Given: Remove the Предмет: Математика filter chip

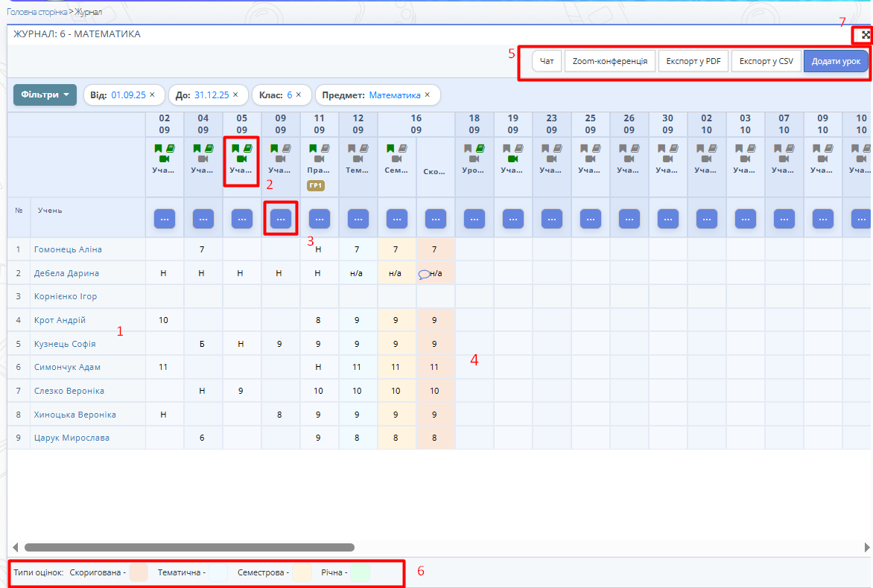Looking at the screenshot, I should coord(428,95).
